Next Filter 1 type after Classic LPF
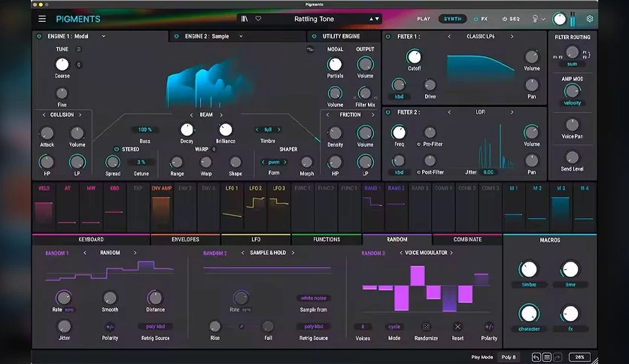629x364 pixels. click(512, 37)
